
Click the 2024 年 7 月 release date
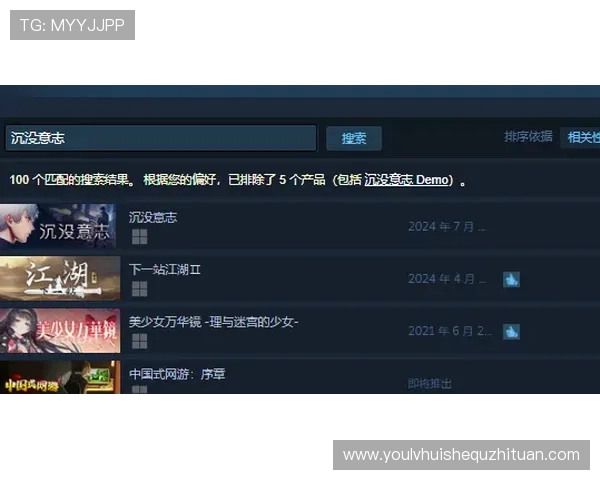pyautogui.click(x=447, y=227)
